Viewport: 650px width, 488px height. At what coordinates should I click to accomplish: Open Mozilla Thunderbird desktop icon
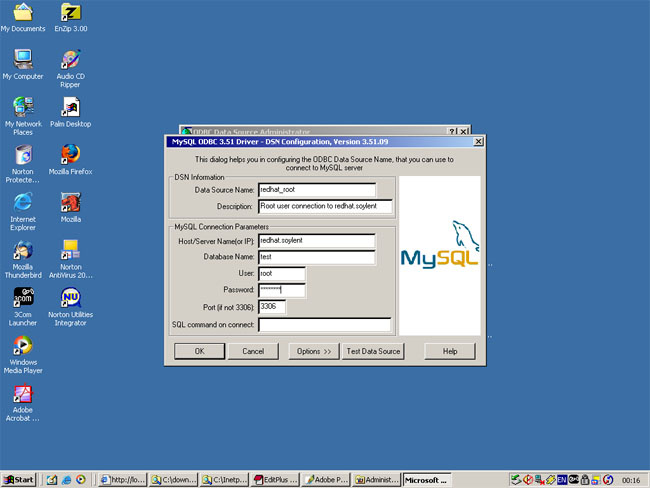(22, 250)
